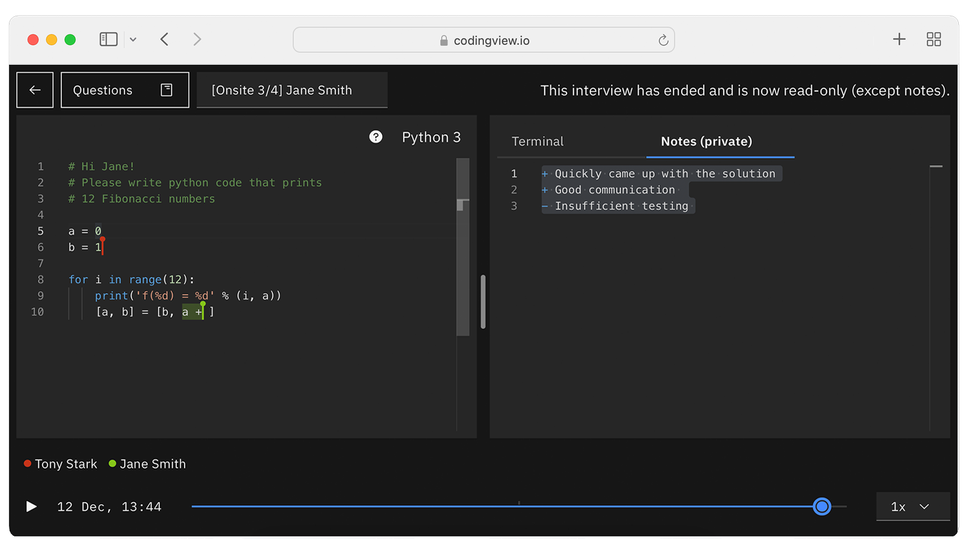The width and height of the screenshot is (970, 560).
Task: Switch to the Notes (private) tab
Action: tap(706, 141)
